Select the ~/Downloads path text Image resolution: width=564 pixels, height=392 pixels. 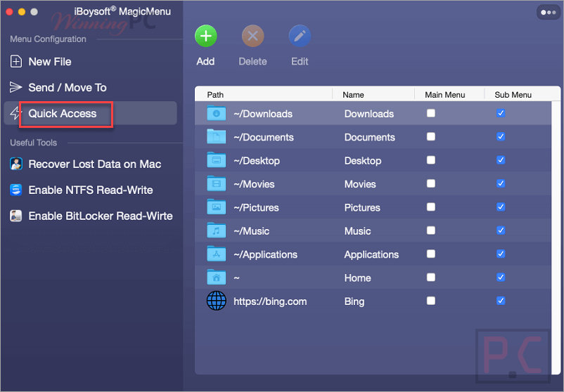(263, 114)
